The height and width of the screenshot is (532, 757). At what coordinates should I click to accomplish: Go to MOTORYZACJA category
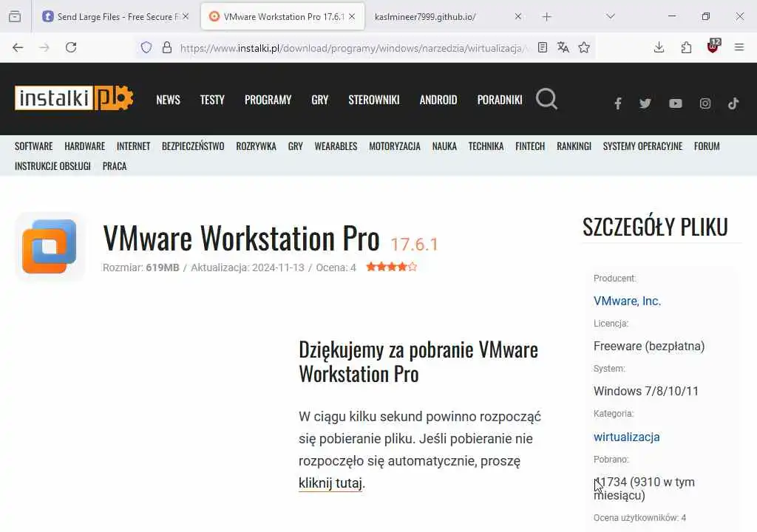coord(395,146)
